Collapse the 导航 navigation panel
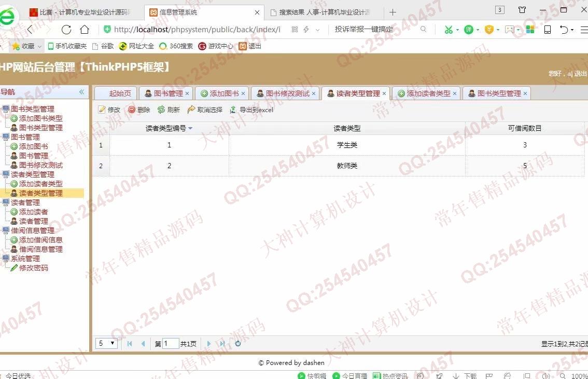This screenshot has height=379, width=588. 82,92
